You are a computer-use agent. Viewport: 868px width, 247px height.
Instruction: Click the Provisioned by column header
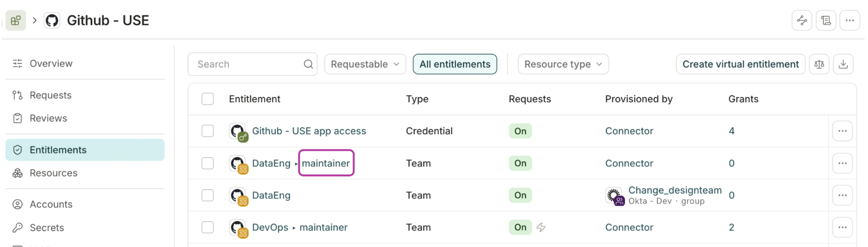639,99
